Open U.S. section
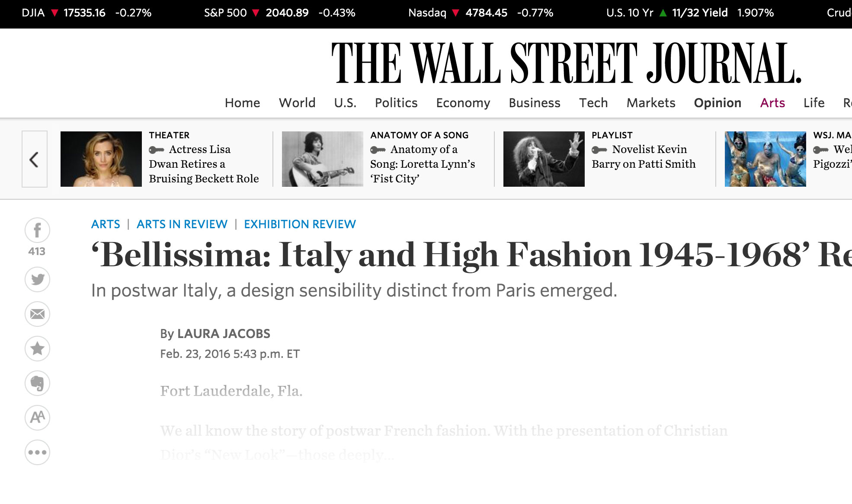This screenshot has height=504, width=852. point(345,103)
